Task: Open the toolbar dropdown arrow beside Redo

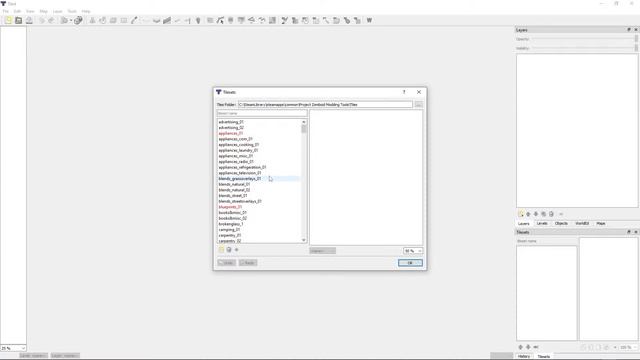Action: point(71,20)
